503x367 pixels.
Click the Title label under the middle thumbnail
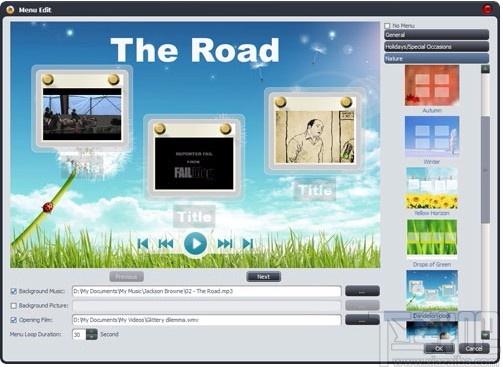pyautogui.click(x=194, y=217)
